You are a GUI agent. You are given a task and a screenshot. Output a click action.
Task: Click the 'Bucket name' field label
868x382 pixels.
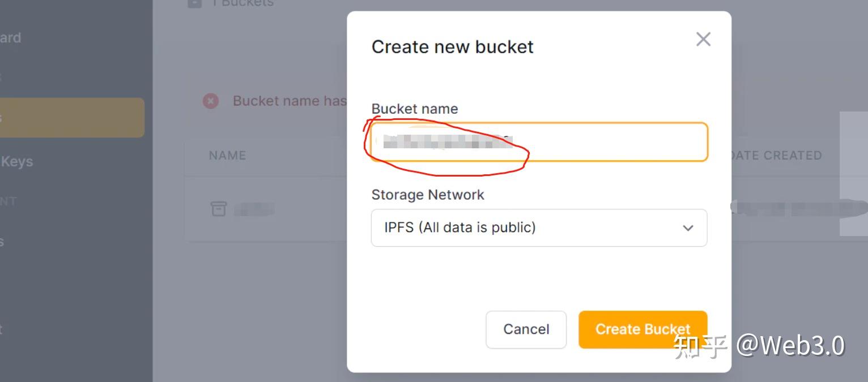[415, 109]
